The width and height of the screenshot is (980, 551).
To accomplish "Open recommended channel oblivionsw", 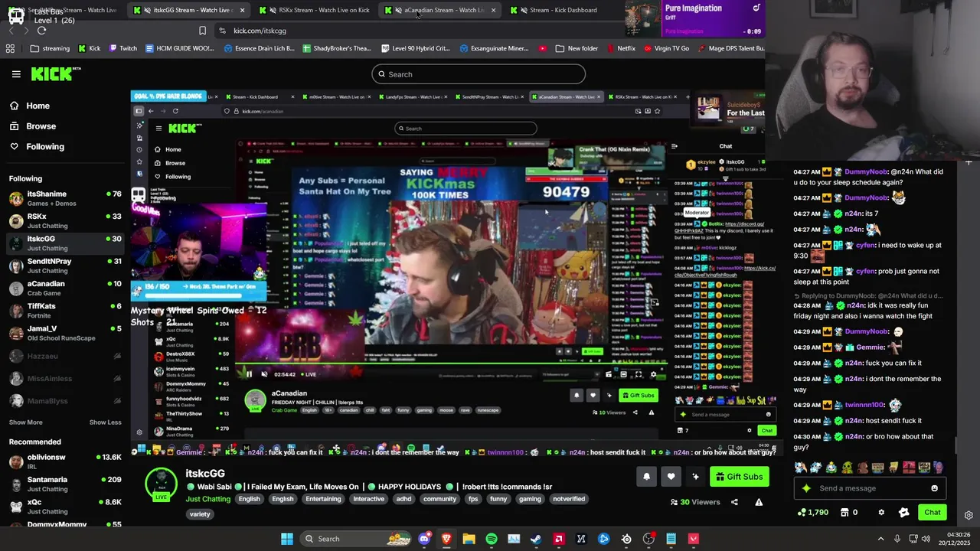I will (65, 461).
